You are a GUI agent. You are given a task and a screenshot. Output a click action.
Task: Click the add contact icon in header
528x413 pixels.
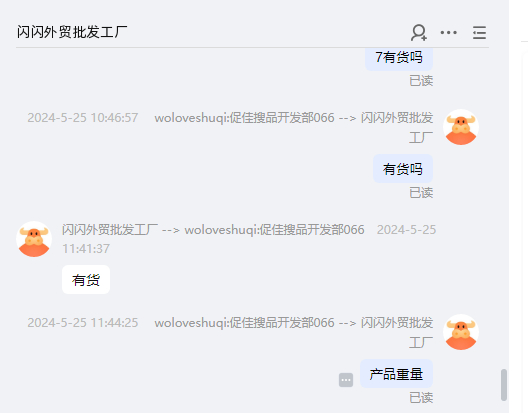[419, 33]
